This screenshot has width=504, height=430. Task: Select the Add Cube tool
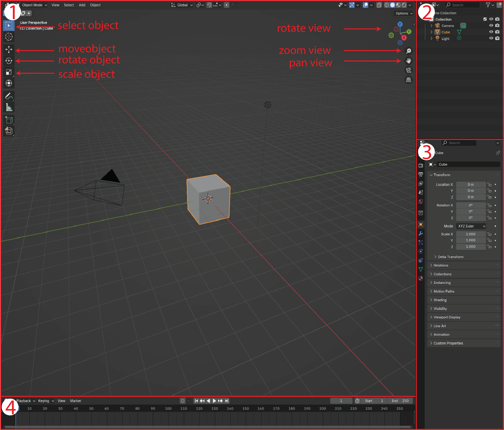9,120
